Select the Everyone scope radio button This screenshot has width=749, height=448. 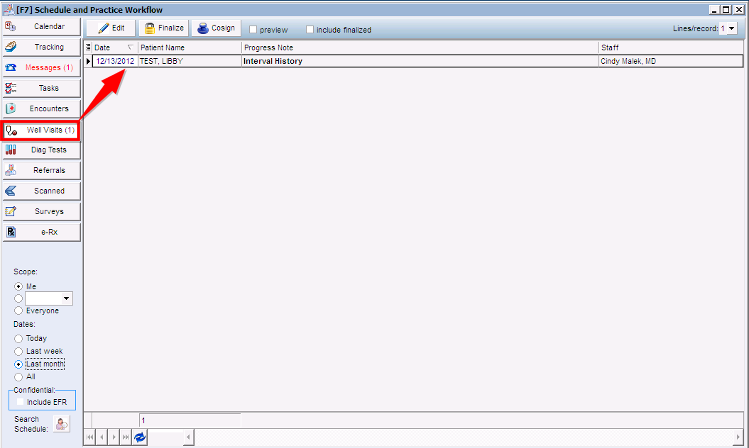[x=19, y=310]
